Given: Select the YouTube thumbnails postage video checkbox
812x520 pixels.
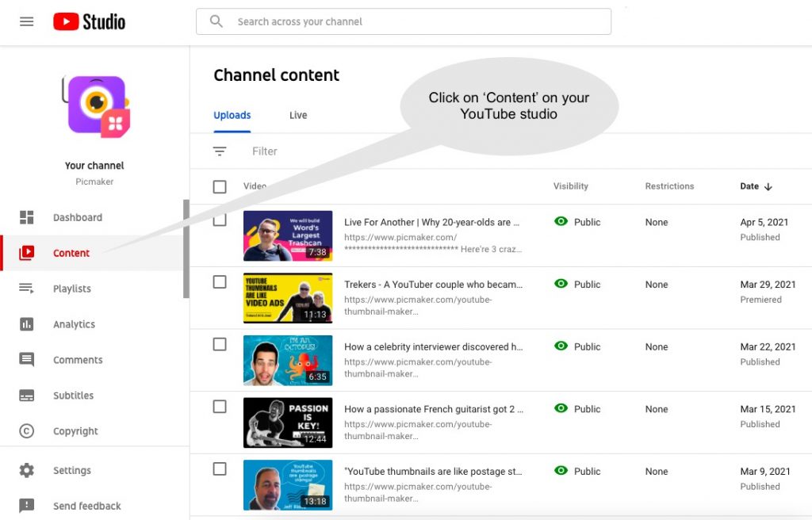Looking at the screenshot, I should pos(220,468).
